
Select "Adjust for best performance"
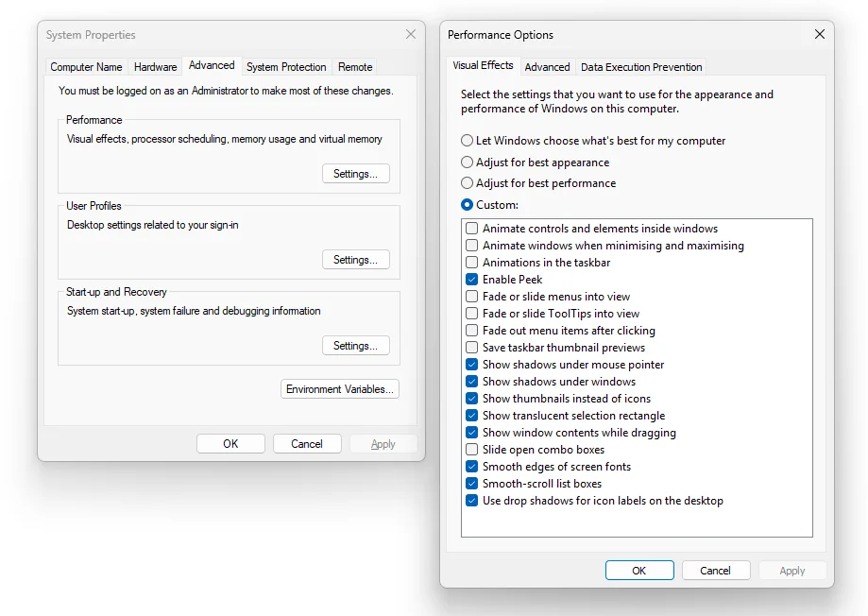(x=468, y=183)
